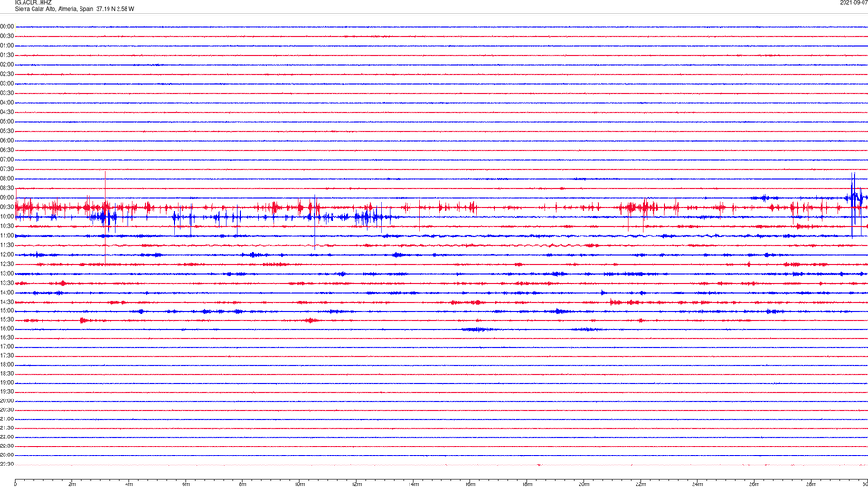Choose the 15:00 trace label
The image size is (868, 488).
coord(6,311)
